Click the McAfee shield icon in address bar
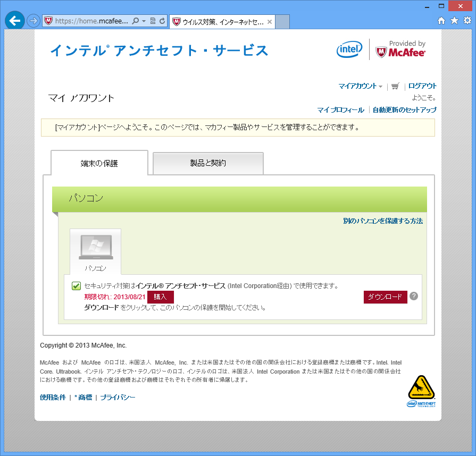Image resolution: width=476 pixels, height=456 pixels. (x=48, y=21)
